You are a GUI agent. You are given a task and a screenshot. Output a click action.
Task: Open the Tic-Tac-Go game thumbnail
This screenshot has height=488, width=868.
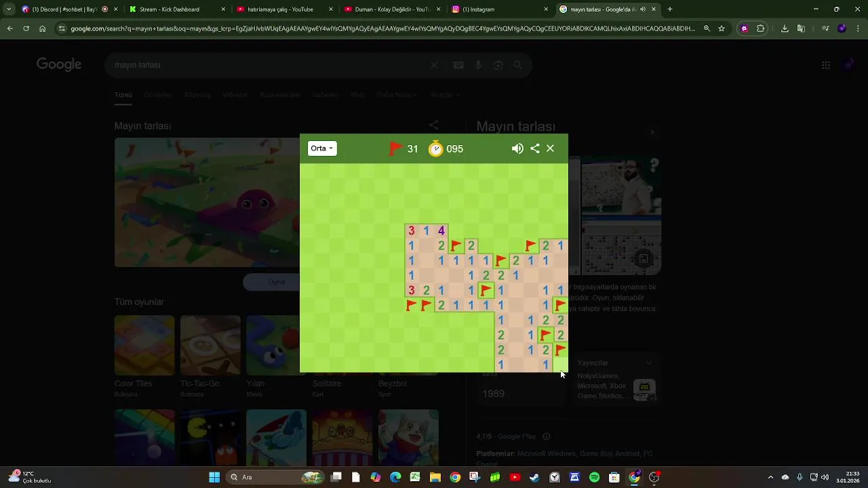tap(210, 346)
